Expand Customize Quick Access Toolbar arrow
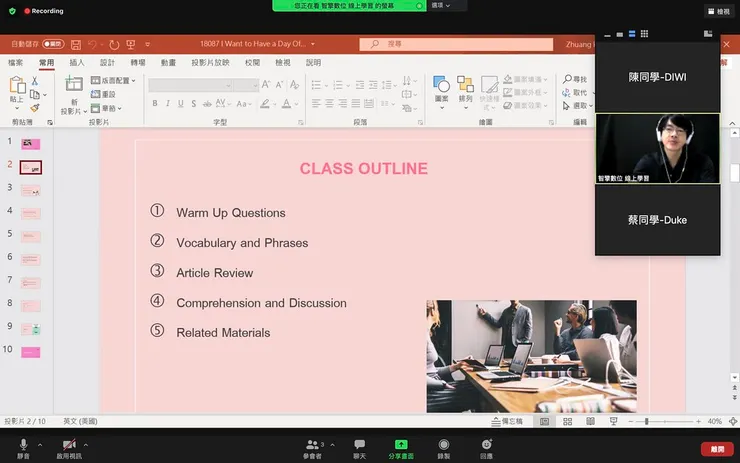740x463 pixels. pos(147,44)
